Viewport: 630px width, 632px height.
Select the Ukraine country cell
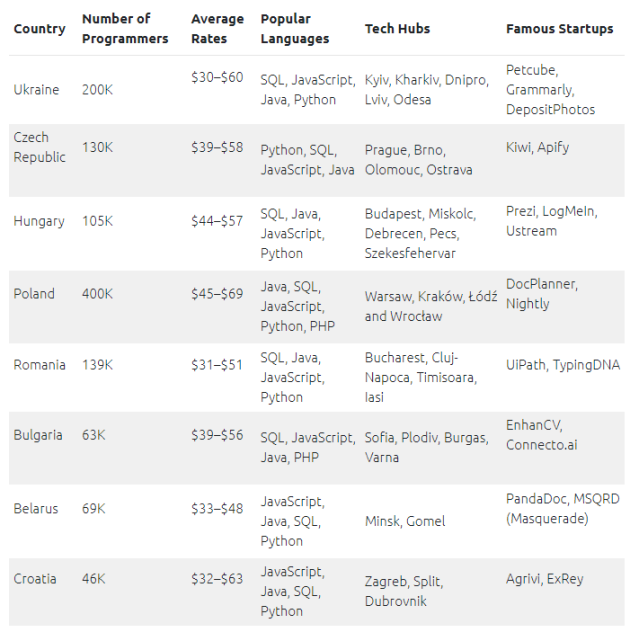(x=36, y=89)
